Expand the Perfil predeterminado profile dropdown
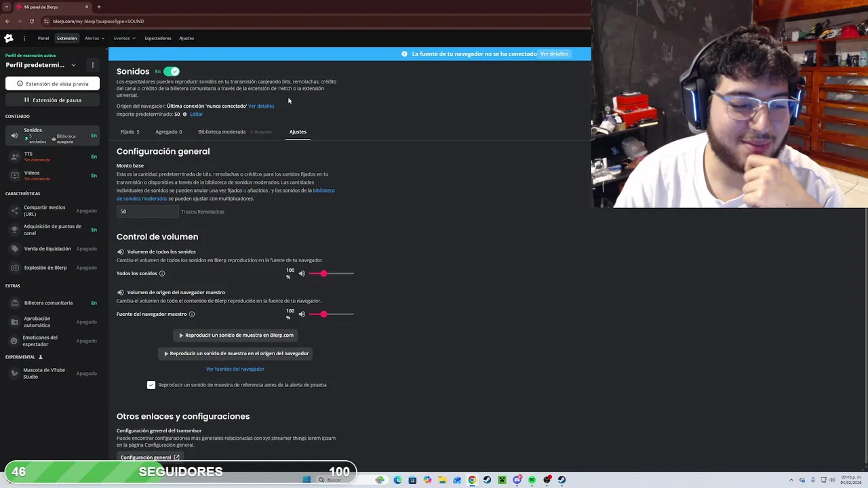868x488 pixels. pyautogui.click(x=73, y=65)
